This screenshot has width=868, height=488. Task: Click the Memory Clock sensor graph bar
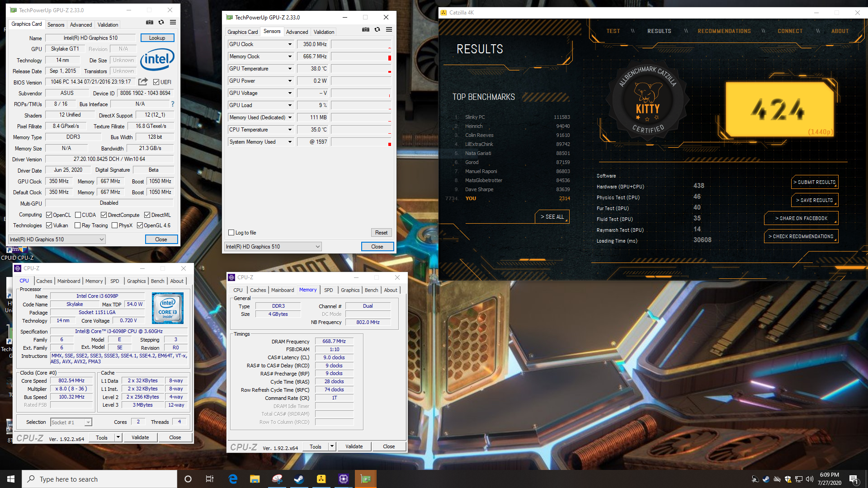click(361, 56)
